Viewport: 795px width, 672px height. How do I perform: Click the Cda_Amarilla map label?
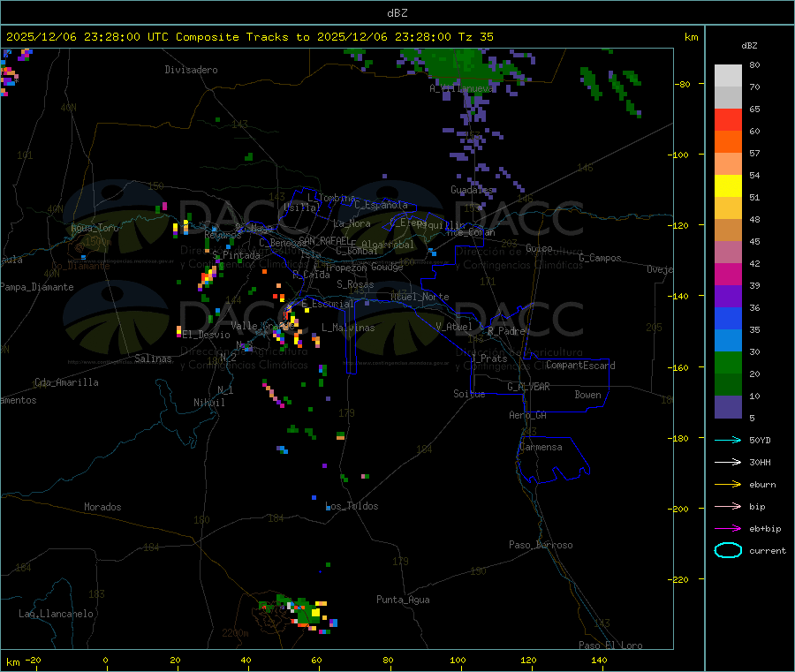click(x=66, y=382)
